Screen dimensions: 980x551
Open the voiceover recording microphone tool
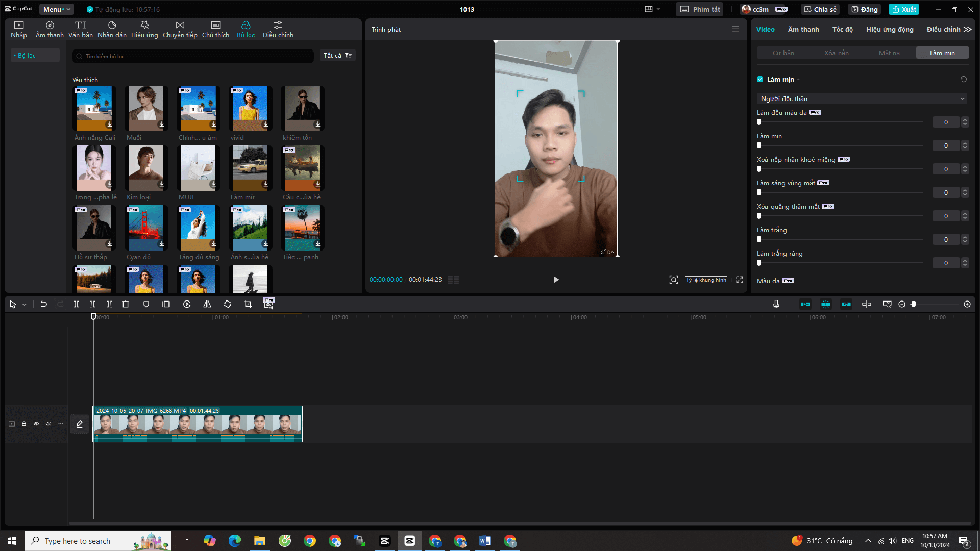pos(776,304)
